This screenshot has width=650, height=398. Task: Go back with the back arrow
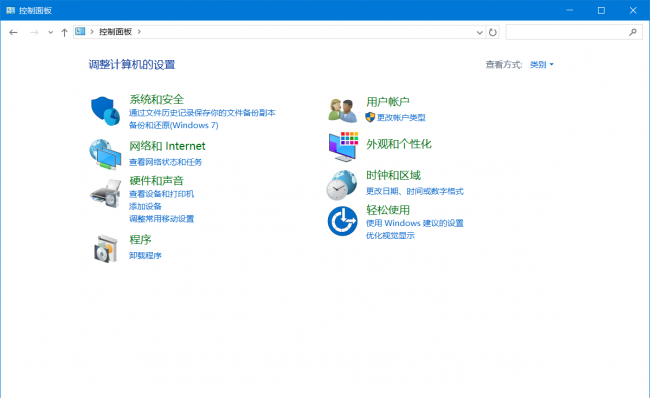(x=13, y=32)
